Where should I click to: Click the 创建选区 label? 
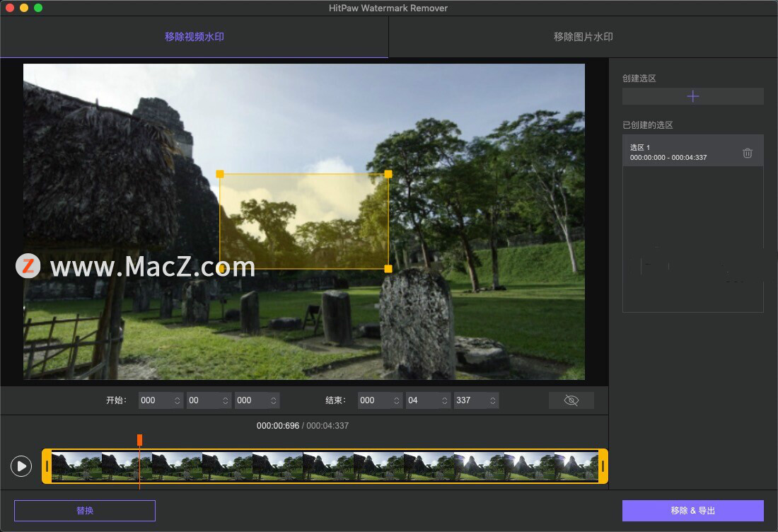(639, 79)
